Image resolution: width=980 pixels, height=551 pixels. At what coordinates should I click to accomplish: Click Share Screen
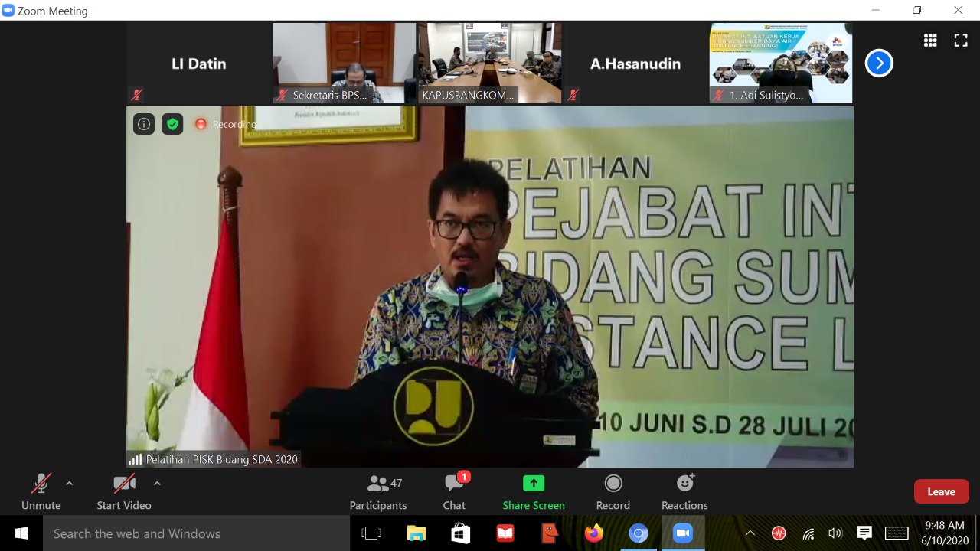pyautogui.click(x=534, y=491)
